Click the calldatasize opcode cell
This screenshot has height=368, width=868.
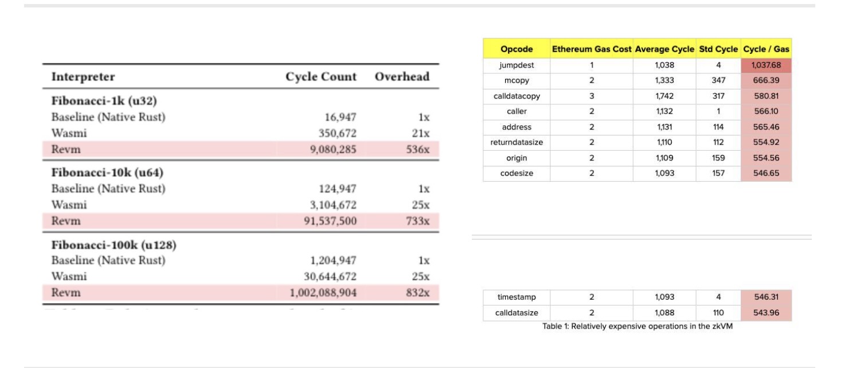click(516, 313)
